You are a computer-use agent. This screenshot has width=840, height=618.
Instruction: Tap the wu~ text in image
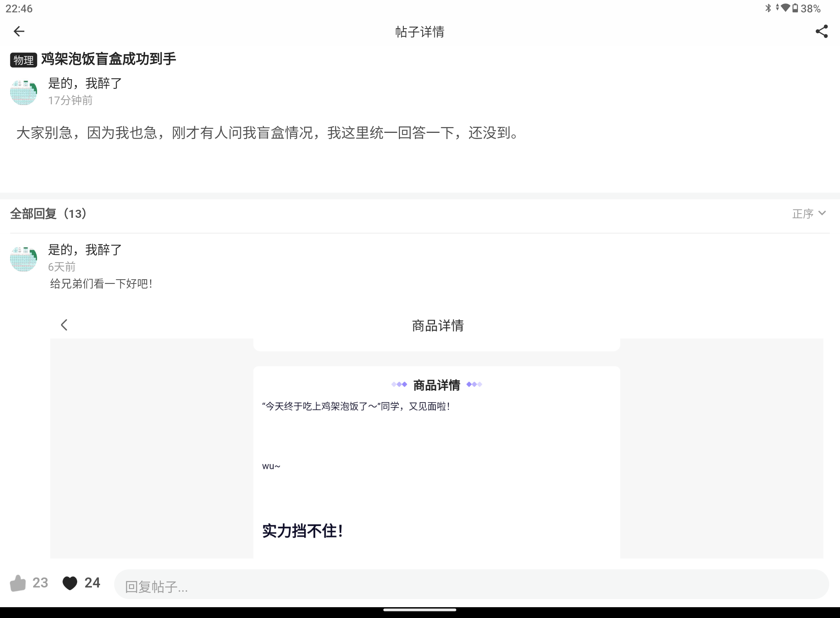coord(271,466)
